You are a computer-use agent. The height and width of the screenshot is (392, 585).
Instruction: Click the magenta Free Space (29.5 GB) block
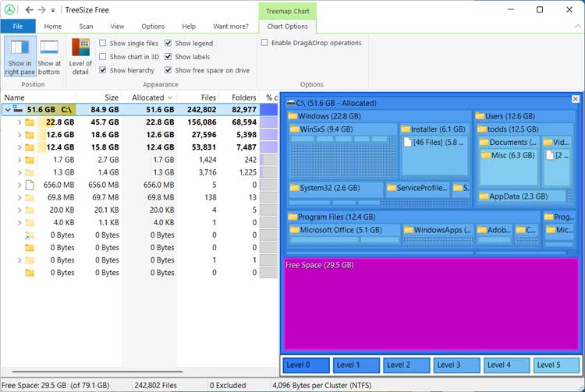[431, 304]
